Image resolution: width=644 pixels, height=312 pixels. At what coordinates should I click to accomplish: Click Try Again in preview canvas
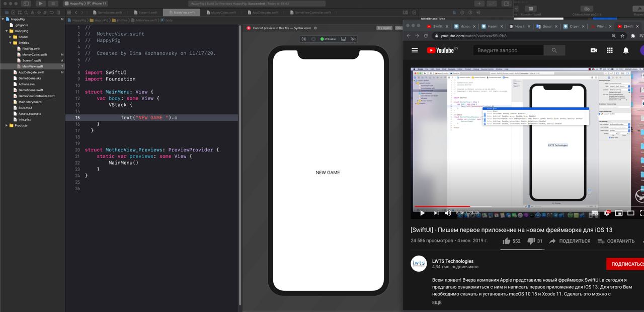point(384,28)
